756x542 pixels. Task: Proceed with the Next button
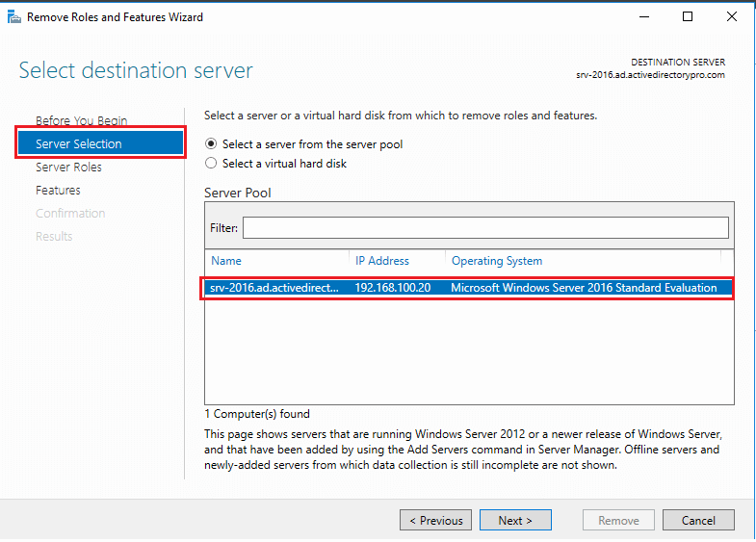pos(515,520)
